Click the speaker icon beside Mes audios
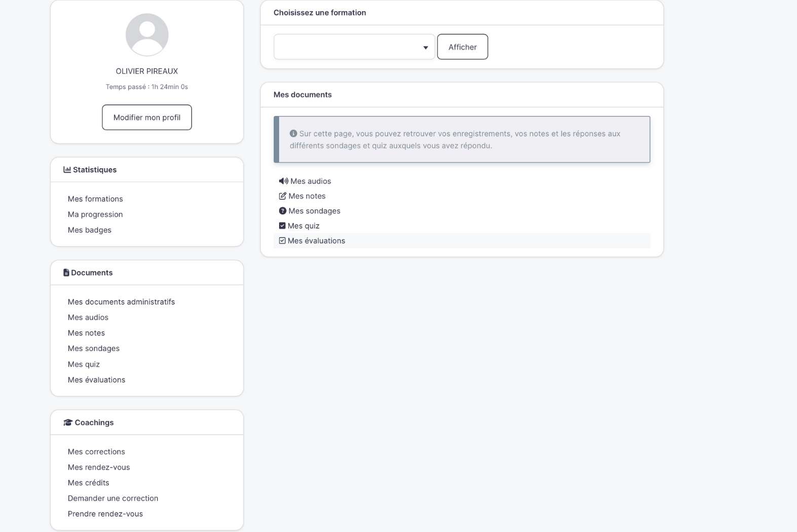 [283, 181]
